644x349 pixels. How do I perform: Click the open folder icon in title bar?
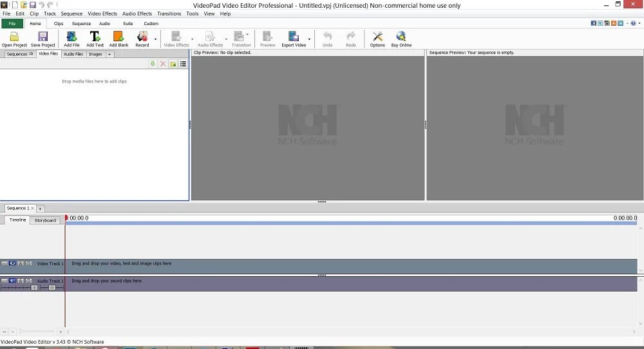[24, 5]
